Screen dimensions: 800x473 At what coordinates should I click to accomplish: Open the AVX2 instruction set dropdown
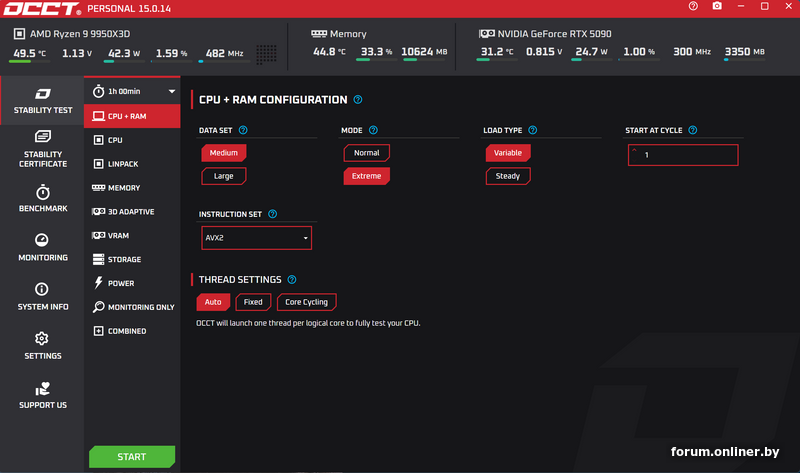tap(257, 238)
